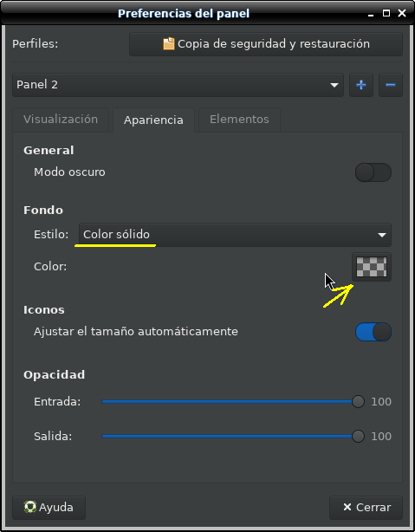Maximize the Preferencias del panel window

pos(386,13)
